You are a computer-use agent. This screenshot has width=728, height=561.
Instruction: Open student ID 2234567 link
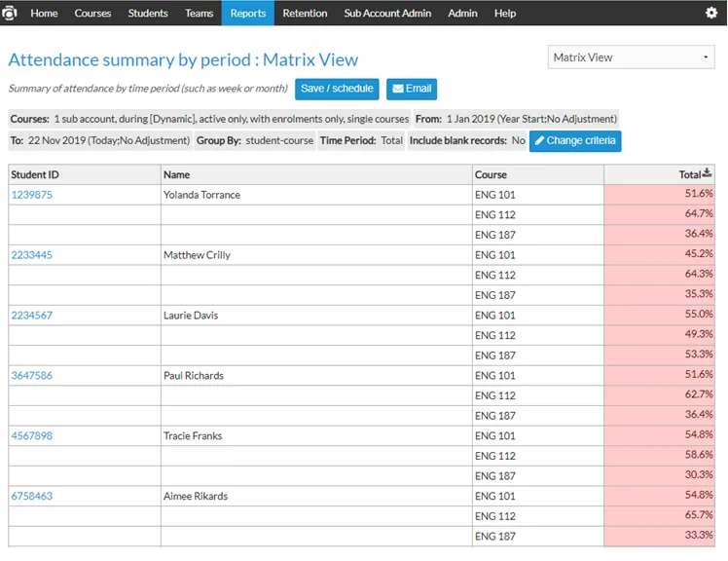pyautogui.click(x=31, y=316)
